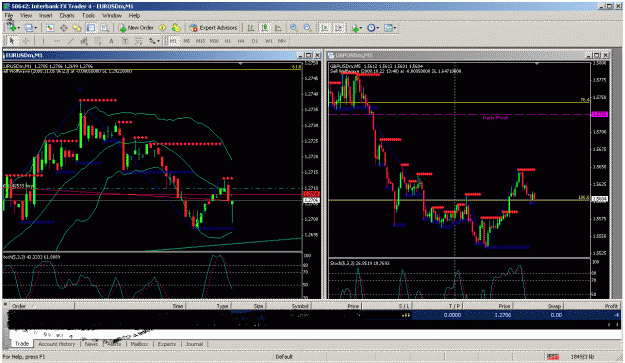Screen dimensions: 625x363
Task: Expand the Indicators dropdown arrow
Action: click(x=361, y=28)
